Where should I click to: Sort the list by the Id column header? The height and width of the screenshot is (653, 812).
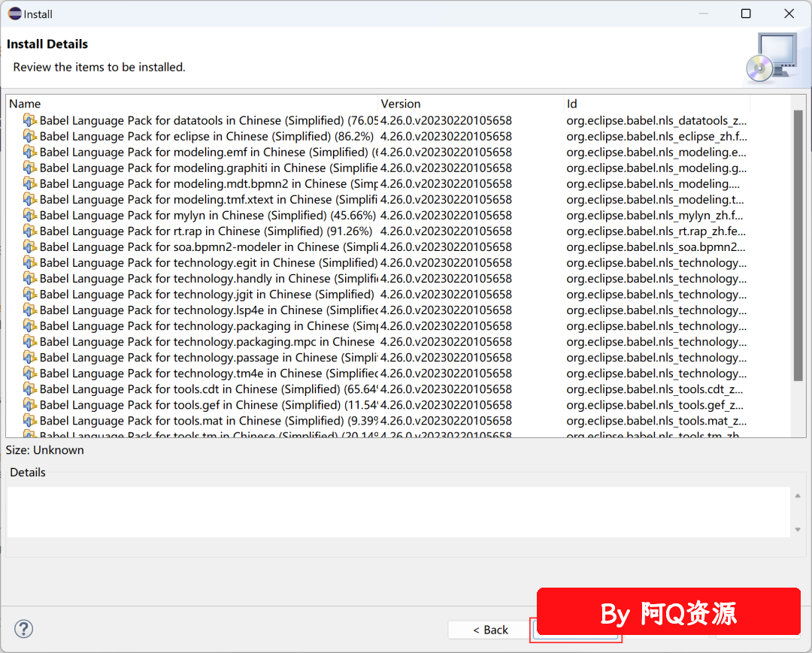(x=656, y=104)
